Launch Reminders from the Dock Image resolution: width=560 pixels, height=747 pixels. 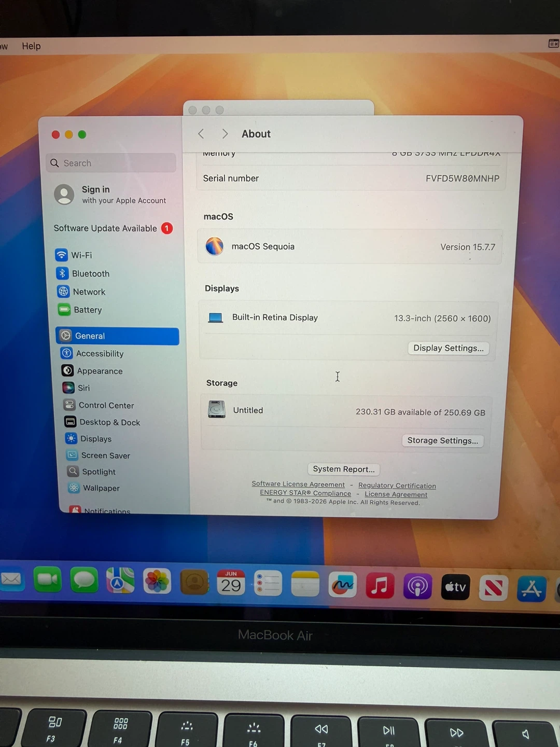[268, 584]
